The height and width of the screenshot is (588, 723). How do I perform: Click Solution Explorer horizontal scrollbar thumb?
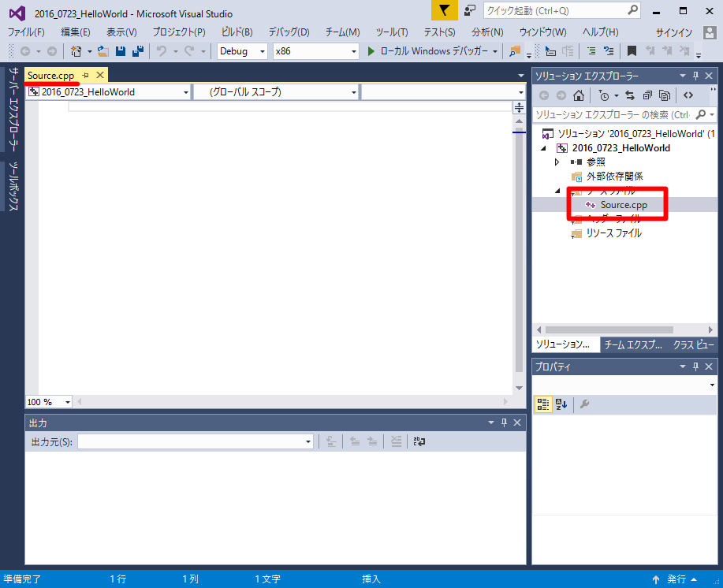click(609, 330)
